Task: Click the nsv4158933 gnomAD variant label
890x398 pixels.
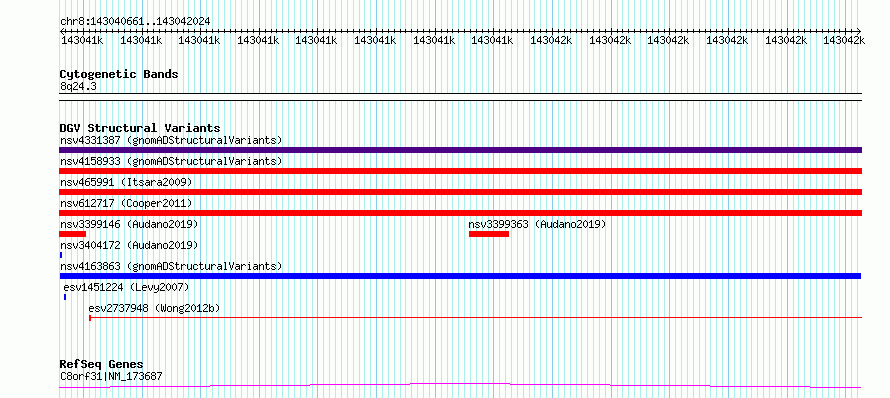Action: (x=171, y=161)
